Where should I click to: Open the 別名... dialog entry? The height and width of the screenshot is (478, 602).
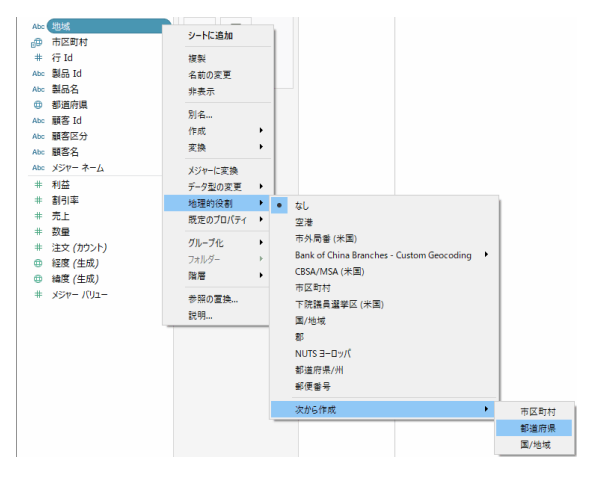click(200, 114)
